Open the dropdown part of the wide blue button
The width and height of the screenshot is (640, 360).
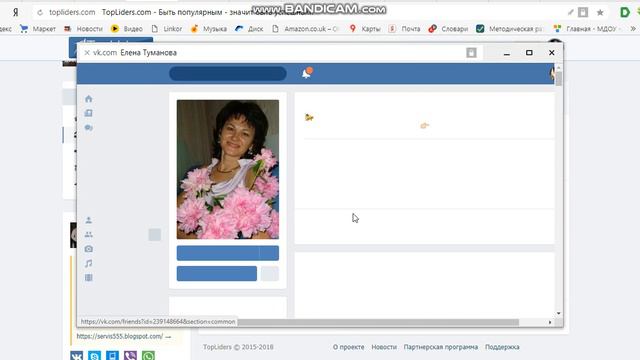pos(269,253)
